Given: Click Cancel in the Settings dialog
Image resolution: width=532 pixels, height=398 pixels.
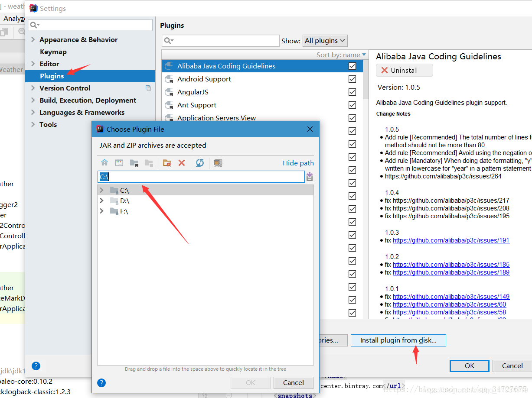Looking at the screenshot, I should (512, 366).
